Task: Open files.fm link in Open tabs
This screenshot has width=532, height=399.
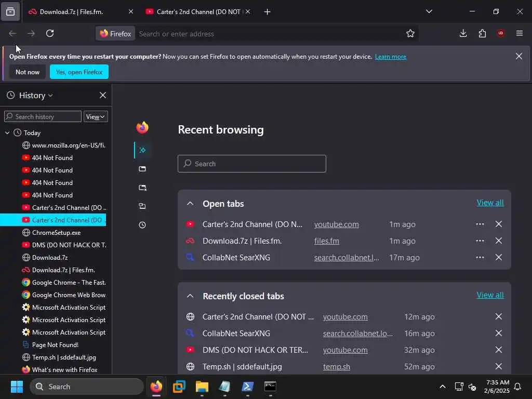Action: [326, 241]
